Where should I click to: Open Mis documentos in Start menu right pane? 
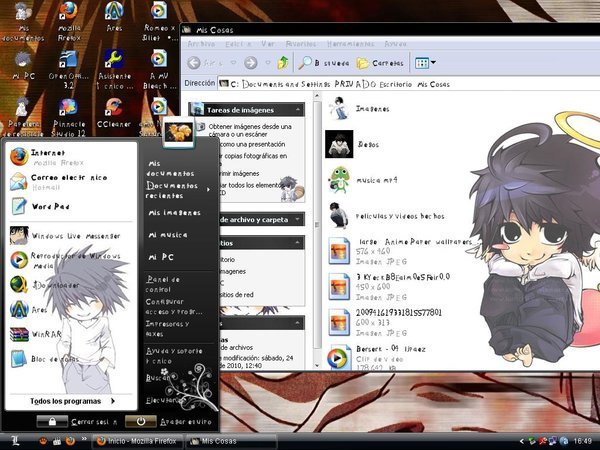171,168
